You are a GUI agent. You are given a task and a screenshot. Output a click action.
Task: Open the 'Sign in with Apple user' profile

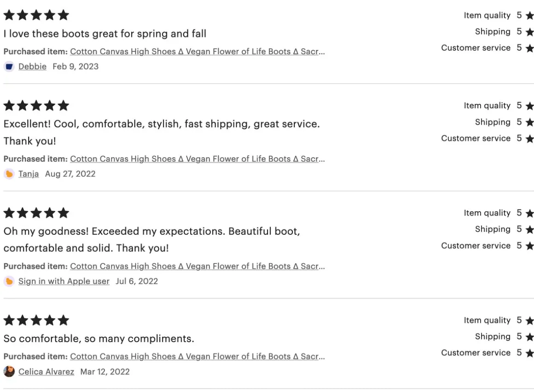(x=64, y=281)
